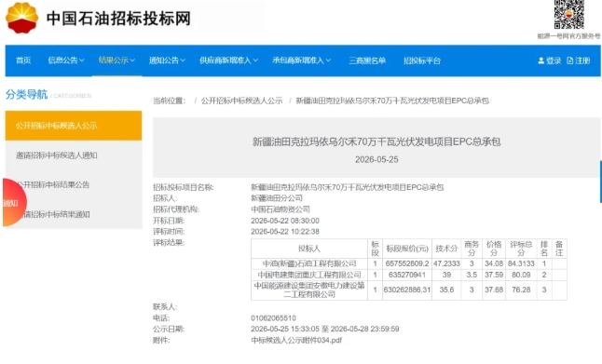Open the QR code image
This screenshot has width=602, height=364.
tap(569, 14)
